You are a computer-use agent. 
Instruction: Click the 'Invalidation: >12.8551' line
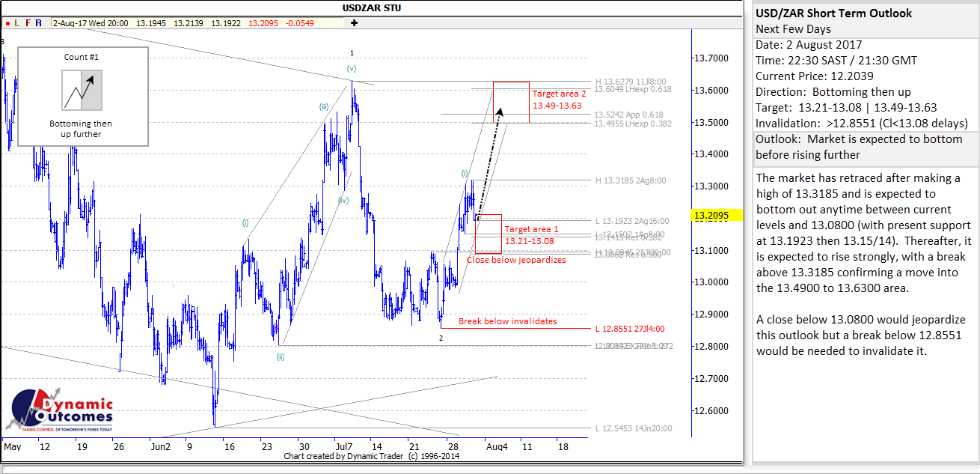tap(862, 124)
